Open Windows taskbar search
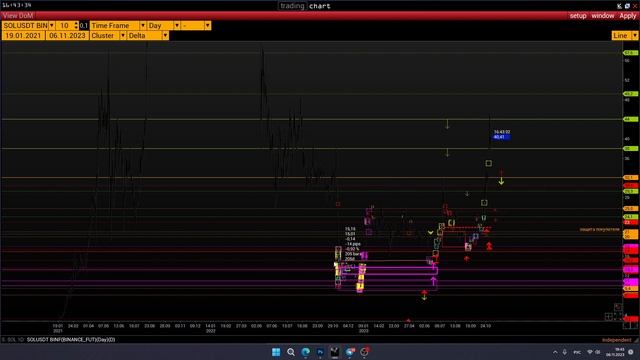This screenshot has width=640, height=360. click(x=291, y=352)
